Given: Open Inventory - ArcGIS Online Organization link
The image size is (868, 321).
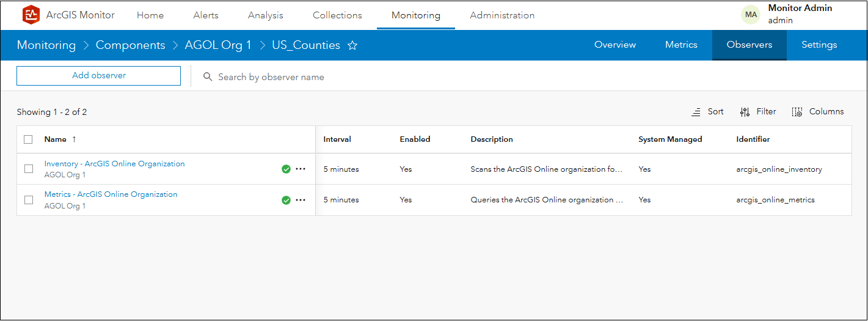Looking at the screenshot, I should click(114, 164).
